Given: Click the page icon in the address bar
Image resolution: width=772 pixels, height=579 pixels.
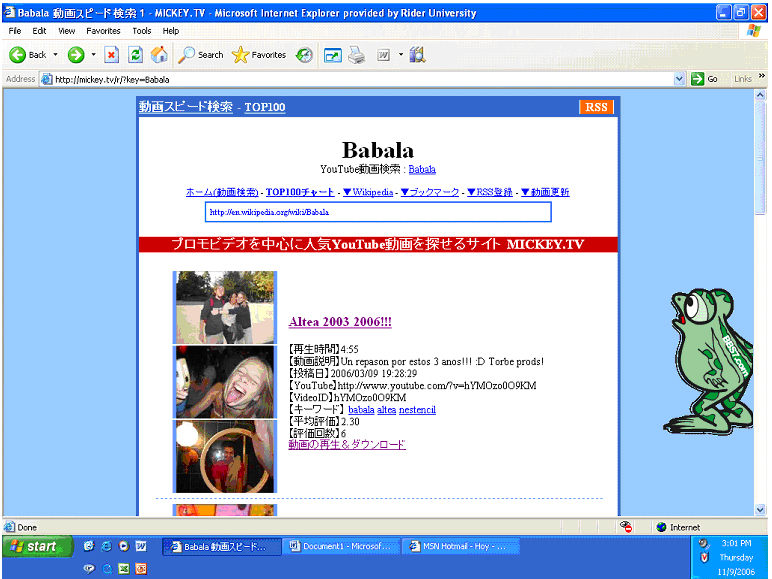Looking at the screenshot, I should pyautogui.click(x=47, y=79).
